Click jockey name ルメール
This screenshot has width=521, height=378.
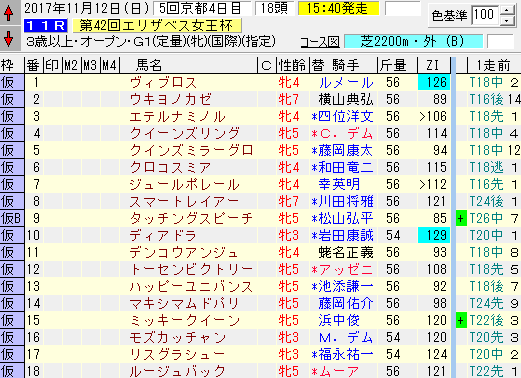click(x=346, y=83)
